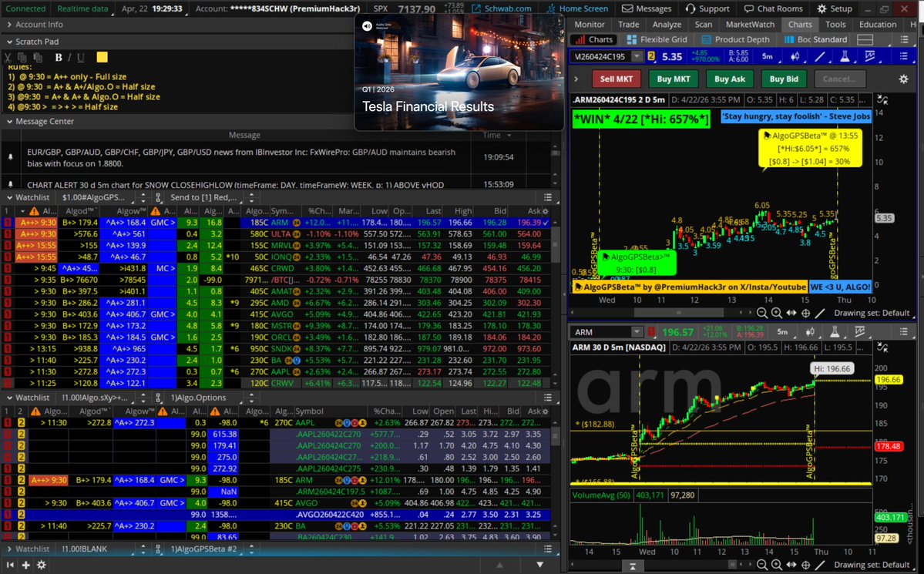The width and height of the screenshot is (924, 574).
Task: Open the option chart toolbar list menu icon
Action: click(x=903, y=56)
